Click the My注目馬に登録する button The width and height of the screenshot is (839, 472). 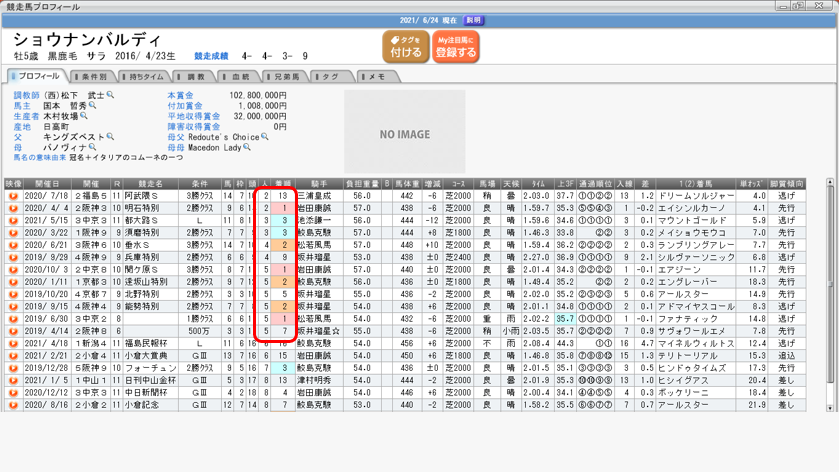pyautogui.click(x=456, y=46)
